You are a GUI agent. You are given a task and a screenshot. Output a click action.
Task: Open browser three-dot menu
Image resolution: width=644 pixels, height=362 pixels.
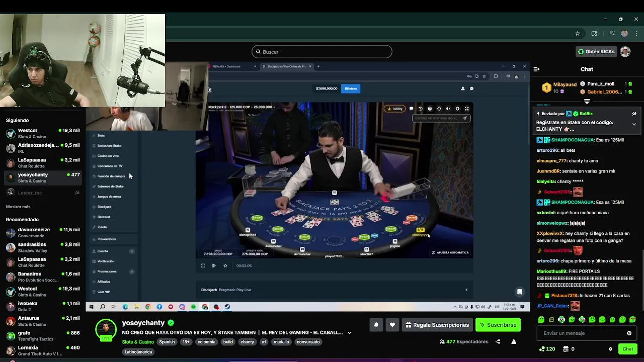[x=636, y=34]
